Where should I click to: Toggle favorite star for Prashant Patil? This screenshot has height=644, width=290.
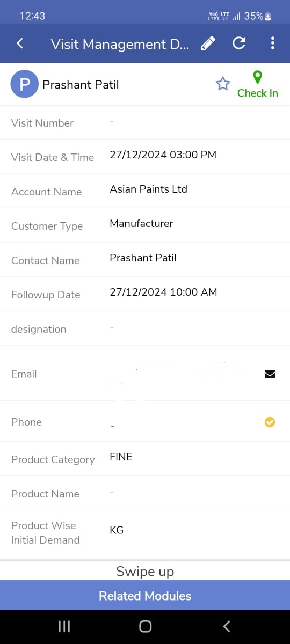(x=222, y=84)
